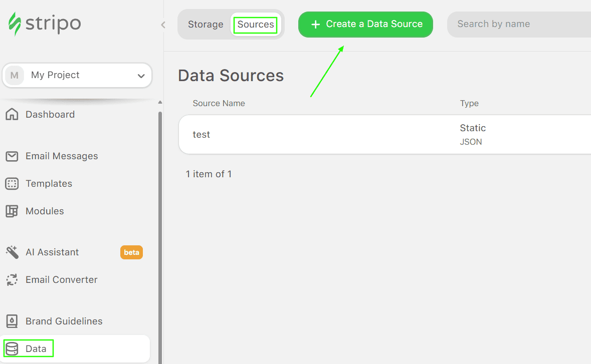
Task: Click the Stripo logo
Action: (45, 24)
